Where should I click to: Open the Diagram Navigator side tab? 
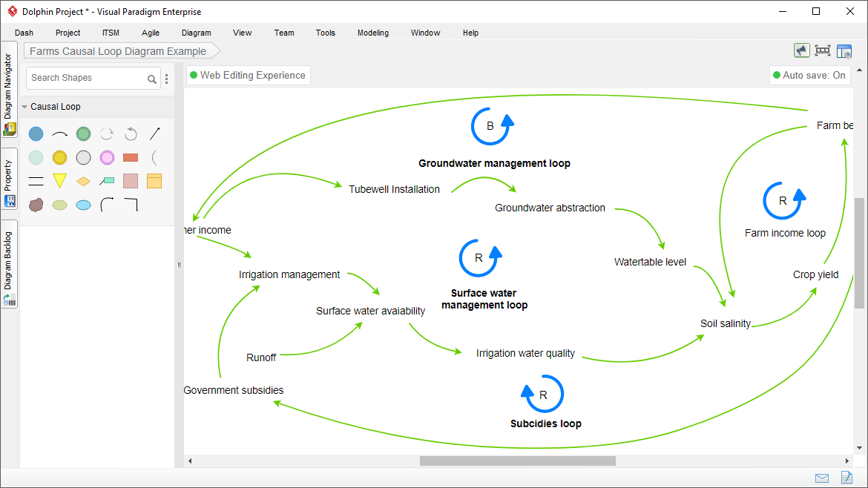pos(9,90)
